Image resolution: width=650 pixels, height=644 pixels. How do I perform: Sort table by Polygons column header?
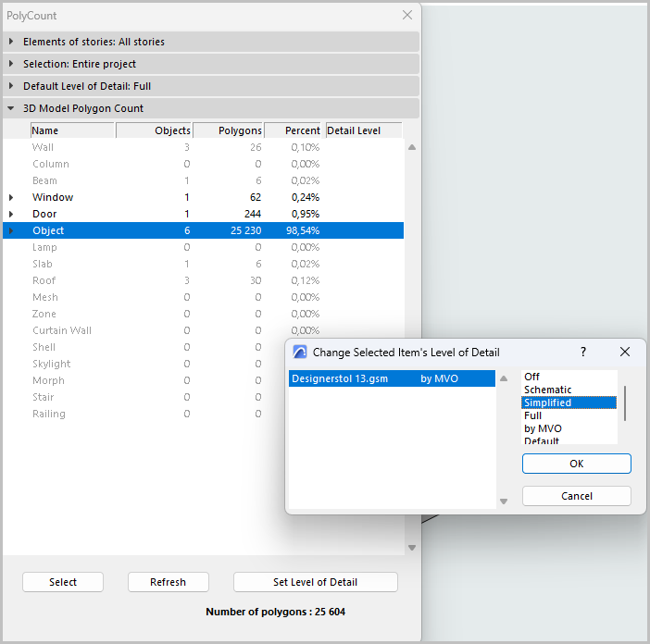point(229,130)
